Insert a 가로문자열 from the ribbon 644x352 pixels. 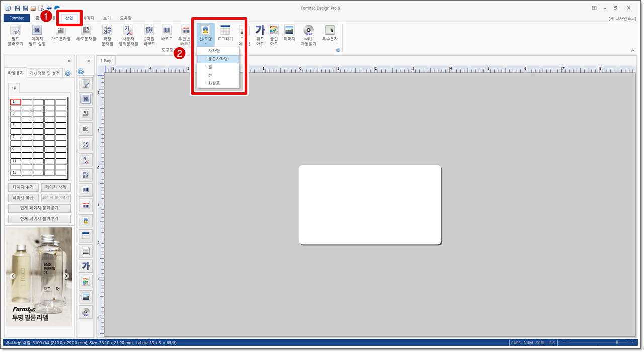coord(60,34)
